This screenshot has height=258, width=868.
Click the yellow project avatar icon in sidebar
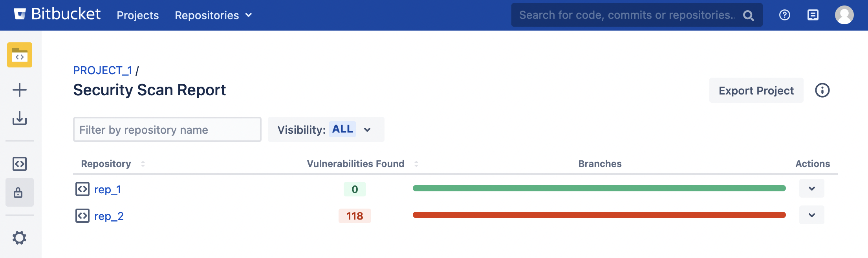pyautogui.click(x=20, y=55)
